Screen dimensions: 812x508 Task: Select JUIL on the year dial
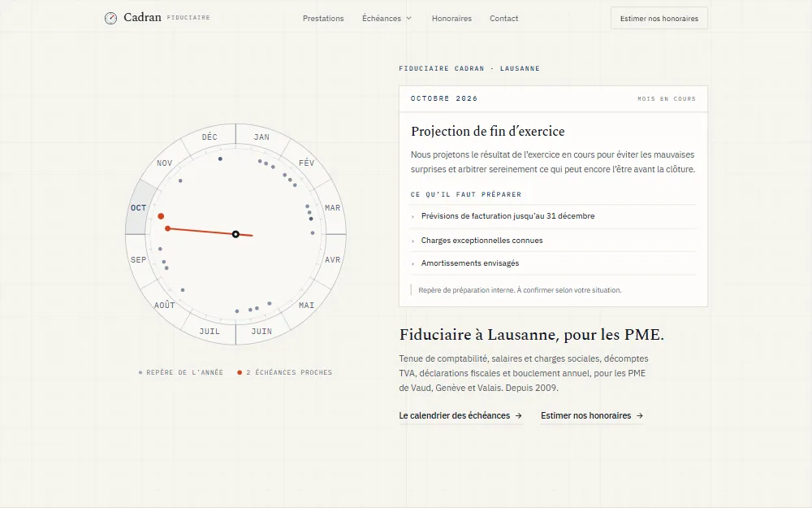click(x=209, y=332)
